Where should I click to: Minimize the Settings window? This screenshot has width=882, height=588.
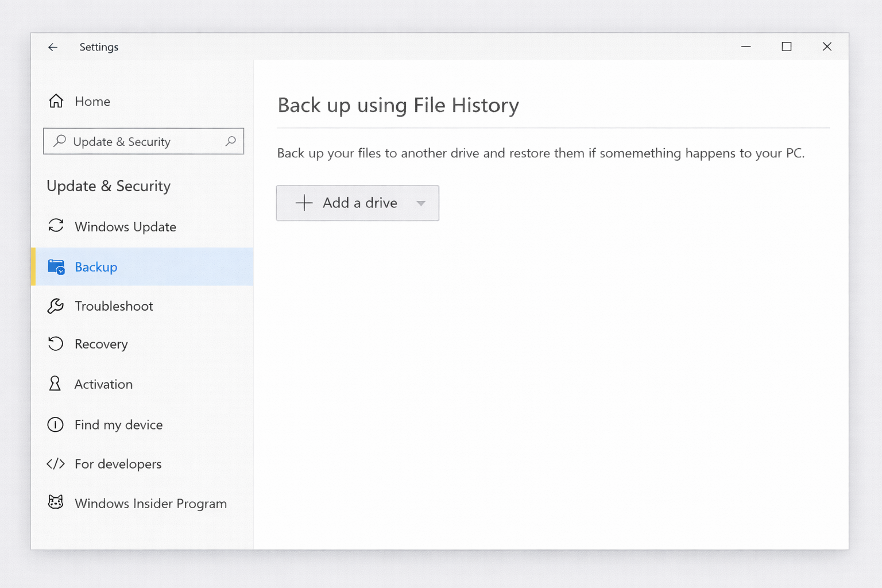click(746, 47)
